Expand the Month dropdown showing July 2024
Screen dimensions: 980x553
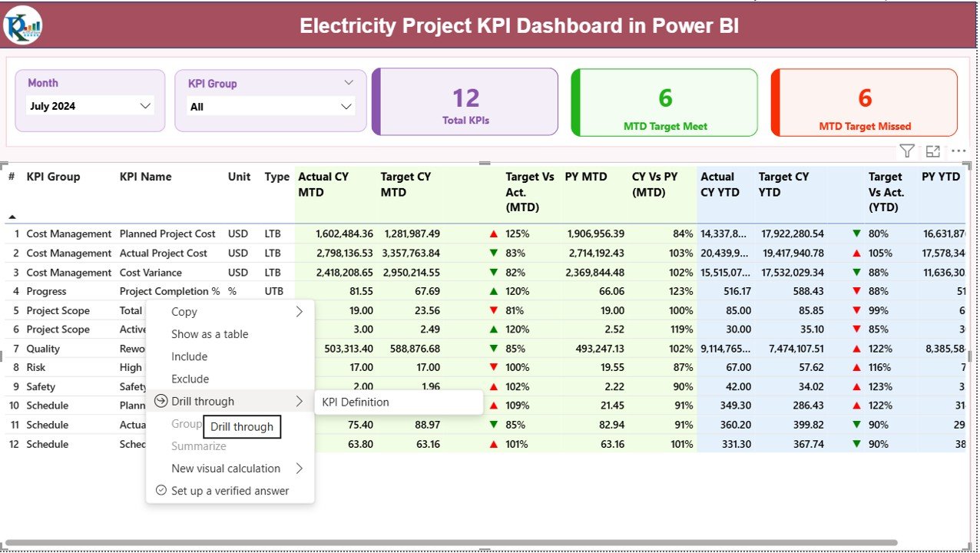[145, 106]
